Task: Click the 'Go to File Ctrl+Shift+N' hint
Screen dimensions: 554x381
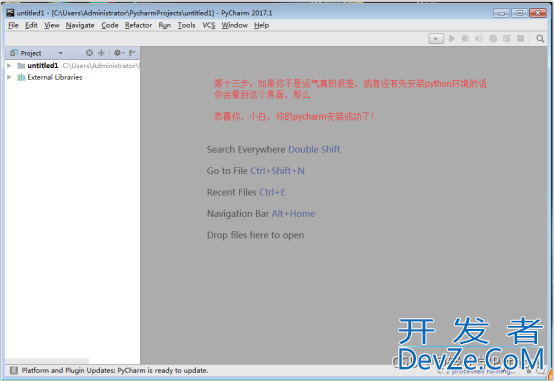Action: (255, 171)
